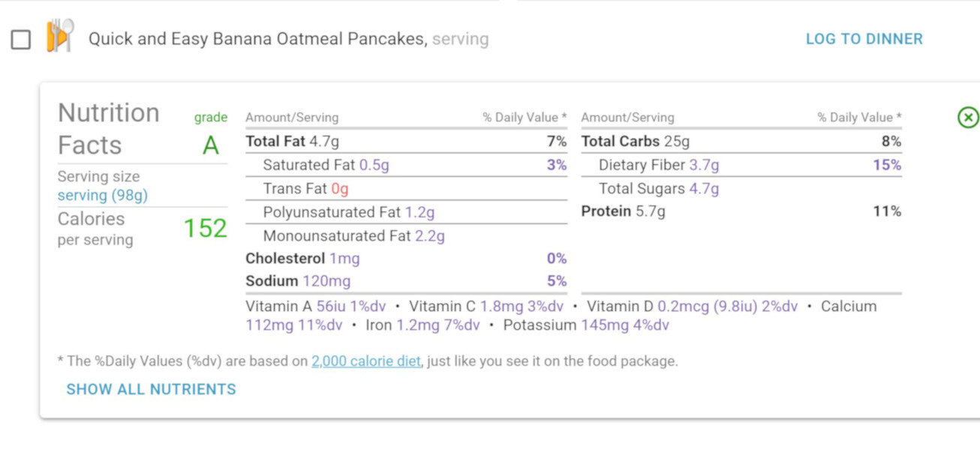The height and width of the screenshot is (464, 980).
Task: Click the grade A rating
Action: click(x=211, y=145)
